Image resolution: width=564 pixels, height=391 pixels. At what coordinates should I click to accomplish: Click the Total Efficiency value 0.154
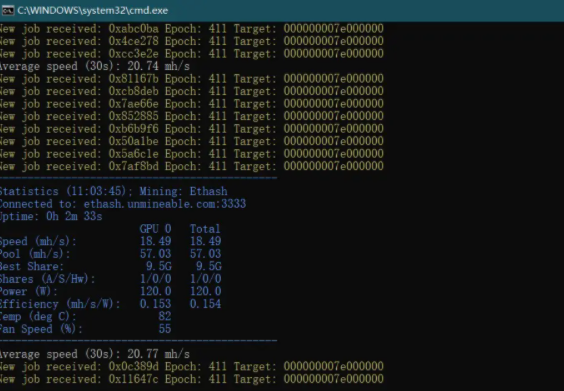tap(205, 304)
